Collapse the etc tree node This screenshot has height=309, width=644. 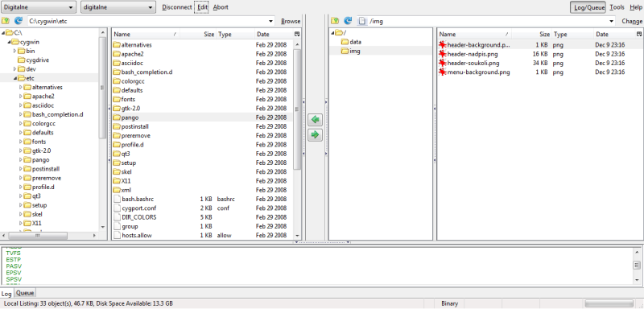14,78
